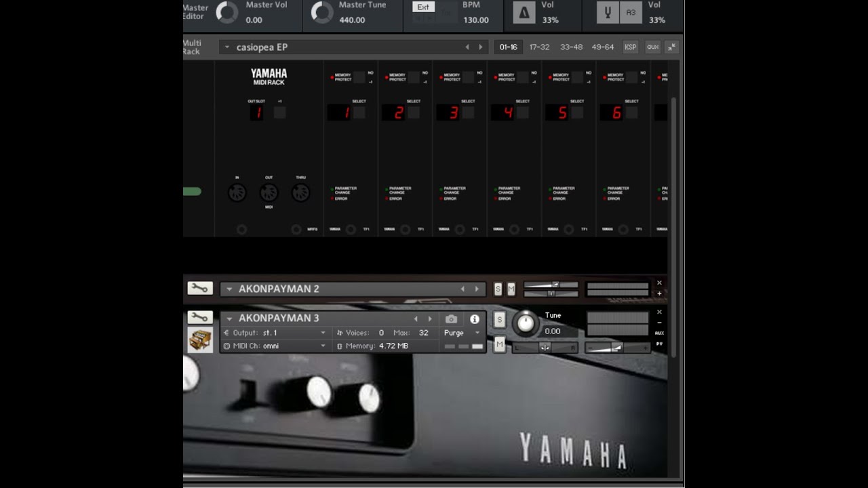
Task: Mute the AKONPAYMAN 2 instrument
Action: pyautogui.click(x=511, y=289)
